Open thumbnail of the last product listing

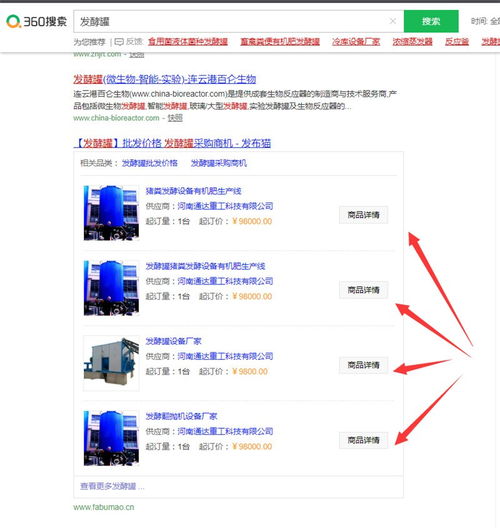tap(111, 438)
